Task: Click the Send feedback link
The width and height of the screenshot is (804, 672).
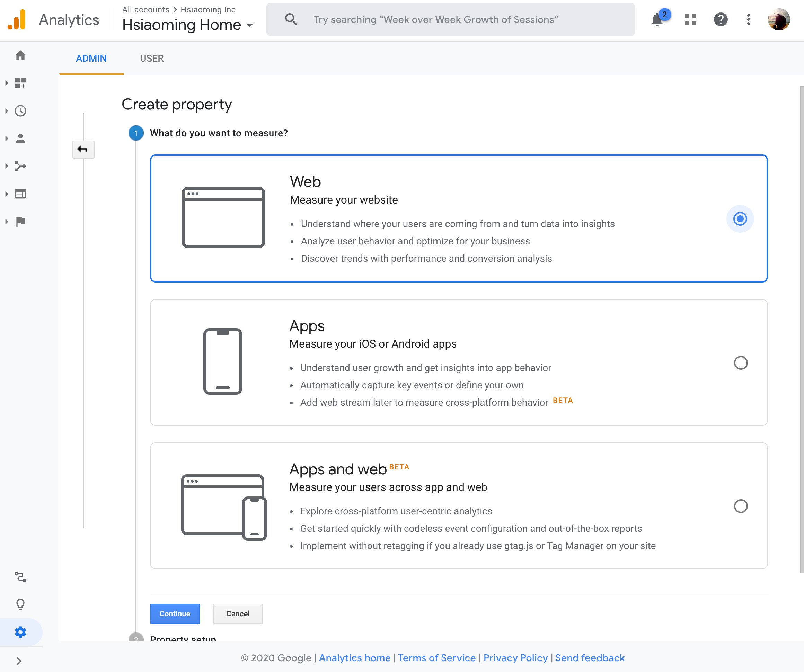Action: (x=590, y=658)
